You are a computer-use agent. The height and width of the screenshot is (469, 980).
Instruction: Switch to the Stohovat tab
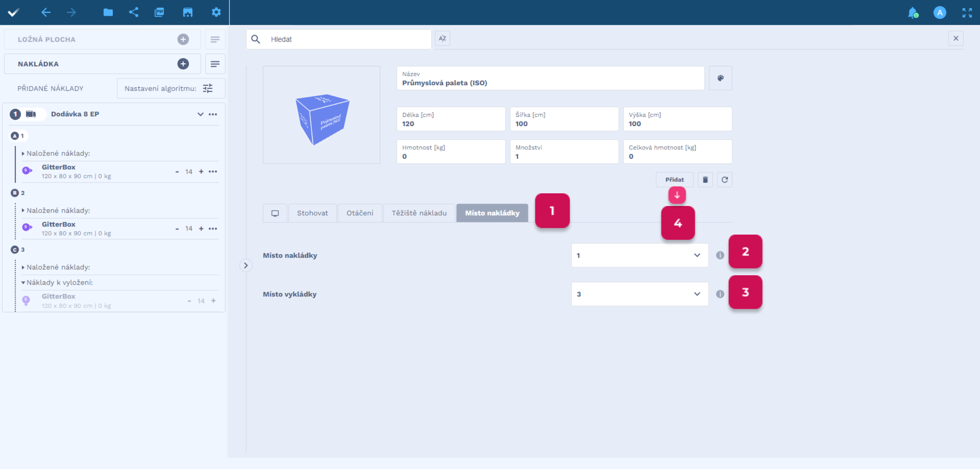click(x=312, y=213)
